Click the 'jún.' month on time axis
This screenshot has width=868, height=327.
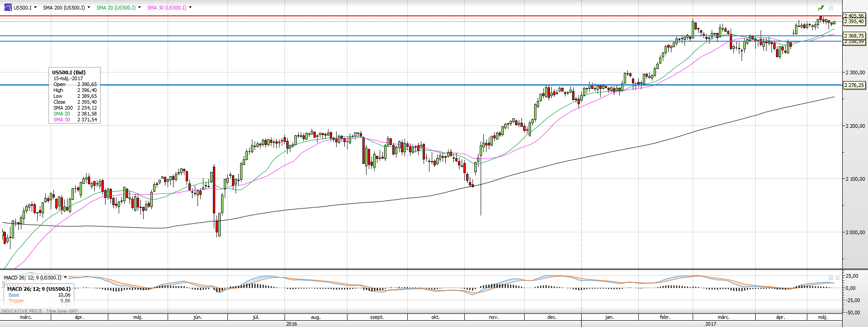click(x=198, y=317)
